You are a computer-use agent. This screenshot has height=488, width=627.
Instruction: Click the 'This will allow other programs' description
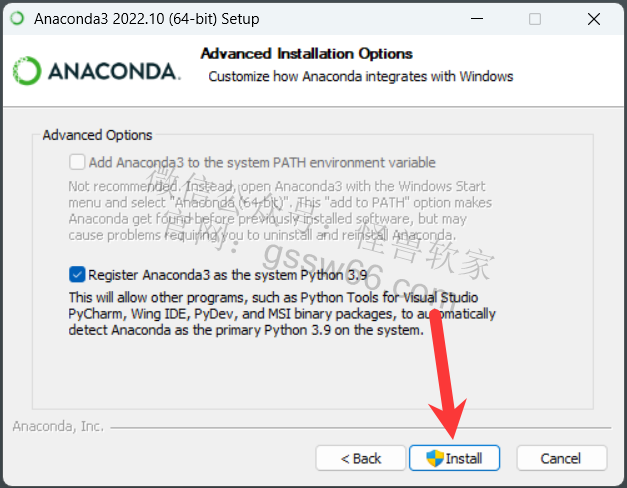coord(282,314)
